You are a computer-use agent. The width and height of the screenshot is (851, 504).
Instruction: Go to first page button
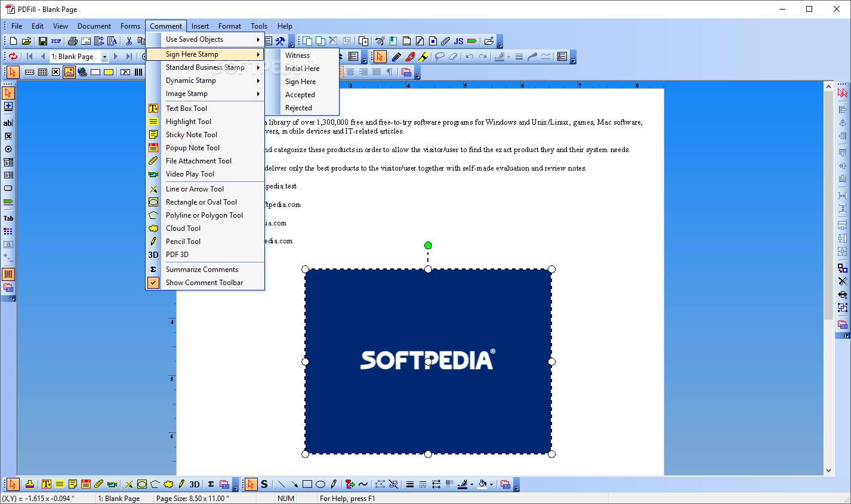point(29,57)
